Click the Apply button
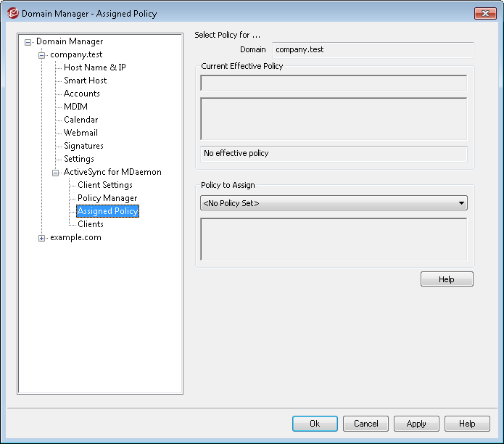Viewport: 504px width, 444px height. click(x=416, y=424)
